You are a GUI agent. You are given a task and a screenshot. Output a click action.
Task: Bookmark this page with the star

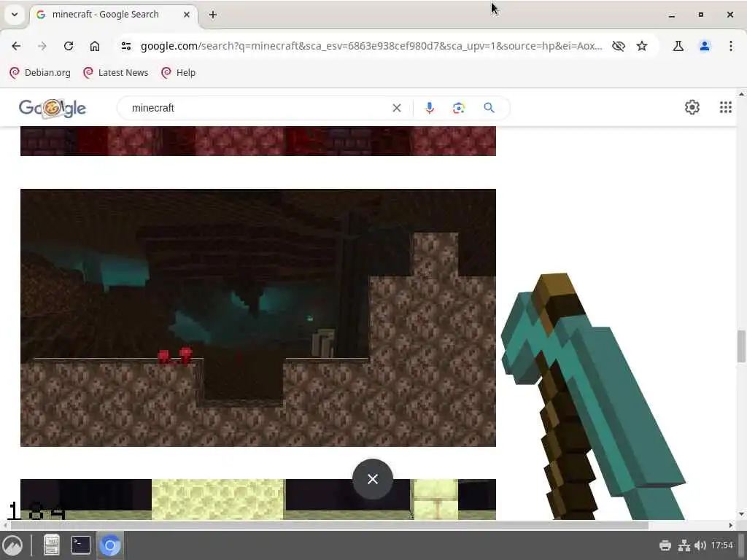click(642, 46)
